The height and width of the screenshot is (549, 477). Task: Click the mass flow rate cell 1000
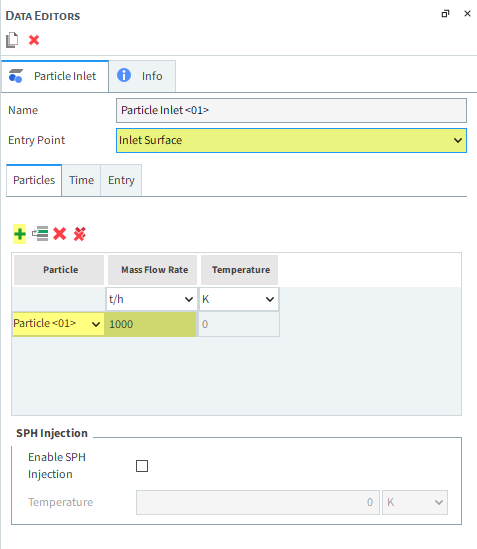150,324
